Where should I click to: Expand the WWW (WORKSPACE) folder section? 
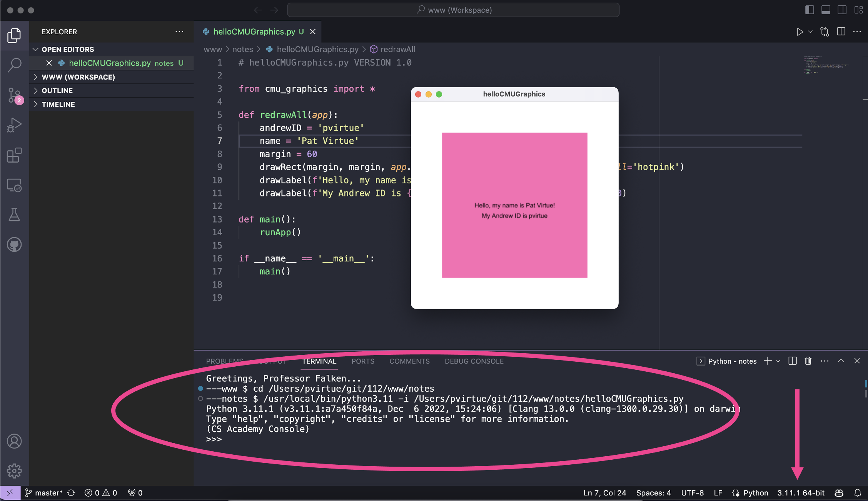pyautogui.click(x=78, y=77)
